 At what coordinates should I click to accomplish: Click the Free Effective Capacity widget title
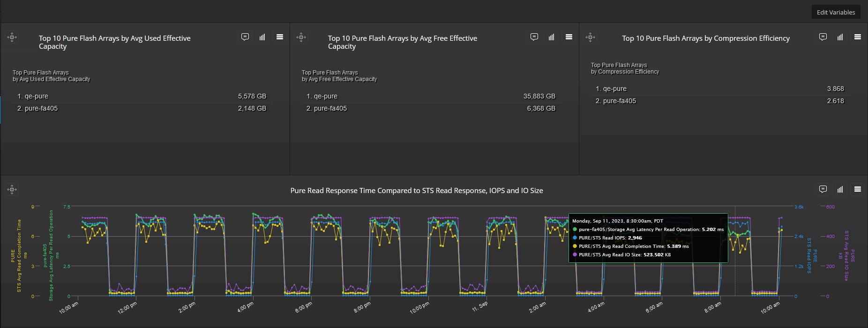pos(403,42)
